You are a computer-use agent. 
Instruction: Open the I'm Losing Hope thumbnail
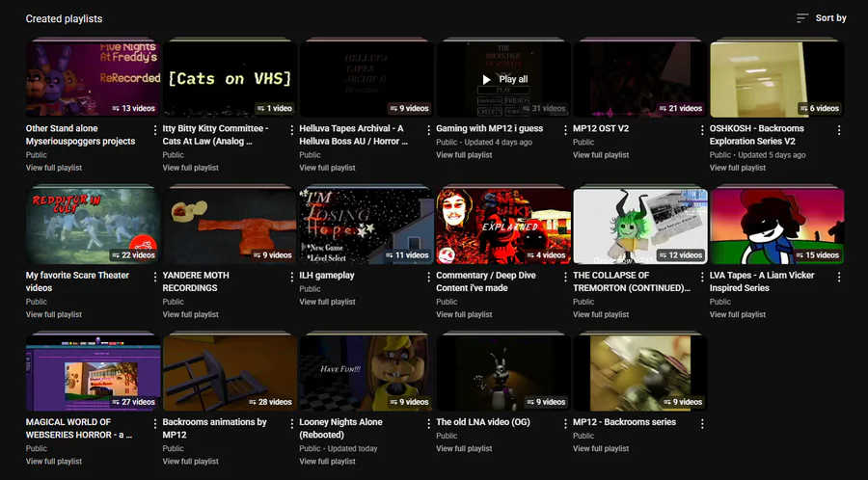pos(366,227)
